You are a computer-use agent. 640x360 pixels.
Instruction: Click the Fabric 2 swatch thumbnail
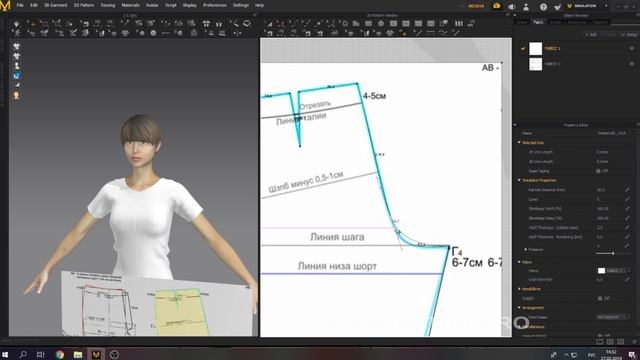536,64
